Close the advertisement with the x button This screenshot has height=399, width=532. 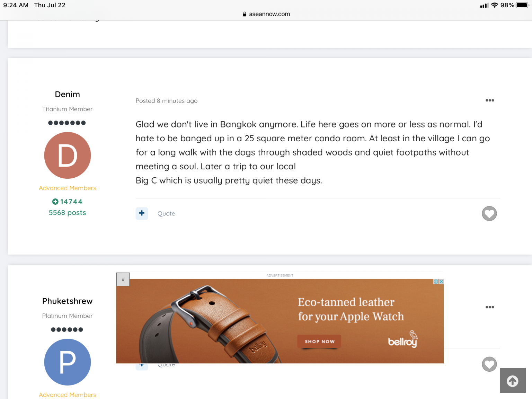click(123, 280)
